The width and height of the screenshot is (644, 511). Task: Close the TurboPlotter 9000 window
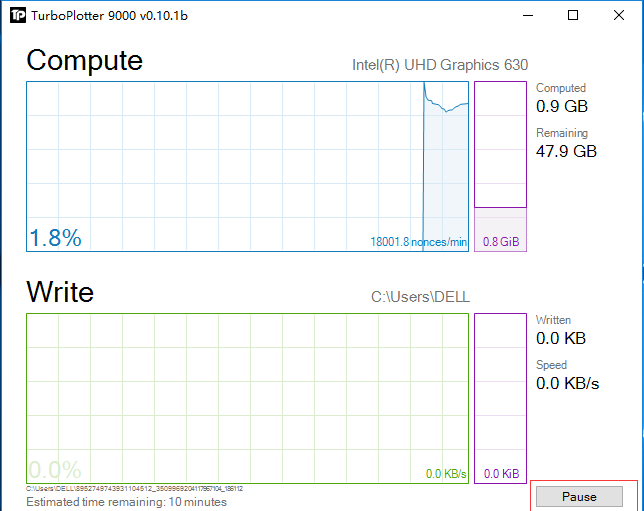pyautogui.click(x=619, y=16)
